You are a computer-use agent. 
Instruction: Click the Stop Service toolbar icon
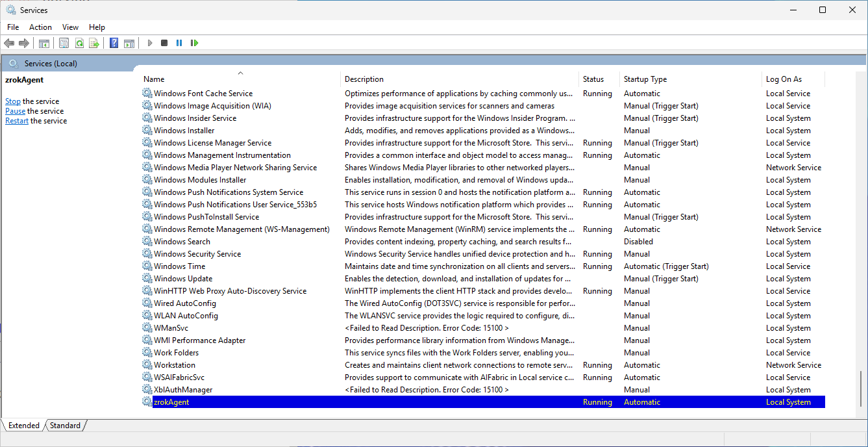[x=164, y=43]
